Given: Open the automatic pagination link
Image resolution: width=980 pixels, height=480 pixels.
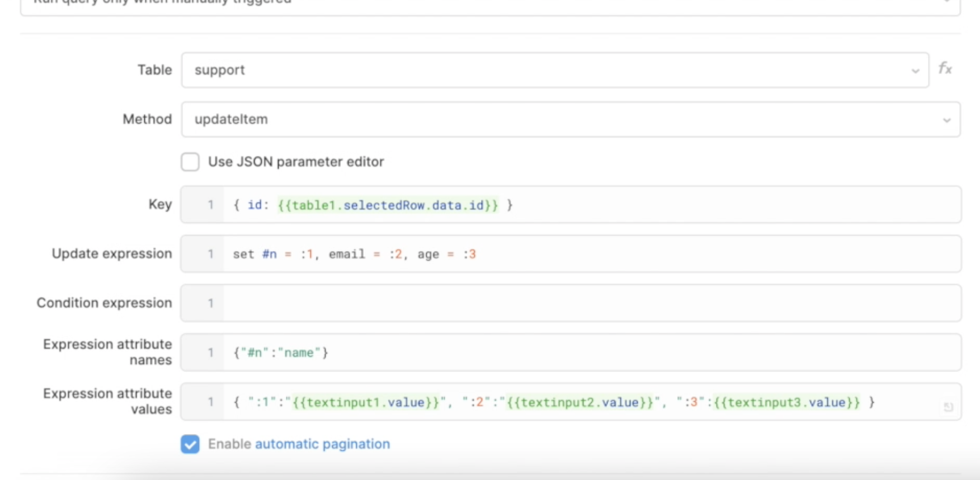Looking at the screenshot, I should click(x=322, y=444).
